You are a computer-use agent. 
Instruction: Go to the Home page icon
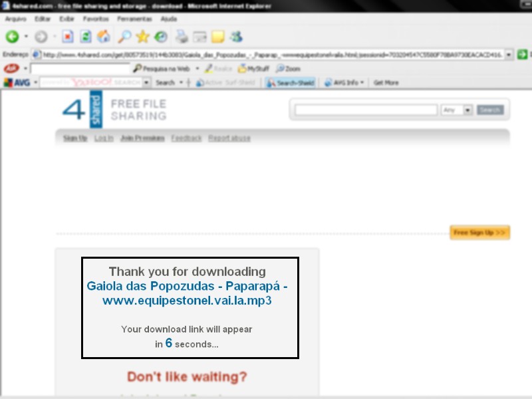tap(103, 37)
